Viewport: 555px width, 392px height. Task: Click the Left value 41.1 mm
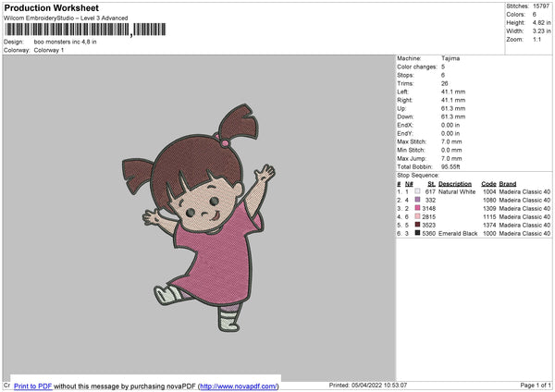(453, 92)
